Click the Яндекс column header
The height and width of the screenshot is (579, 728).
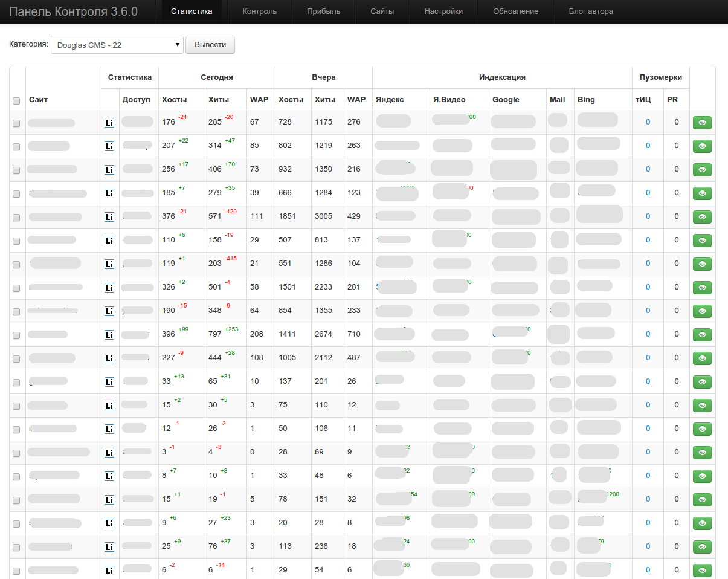coord(390,100)
